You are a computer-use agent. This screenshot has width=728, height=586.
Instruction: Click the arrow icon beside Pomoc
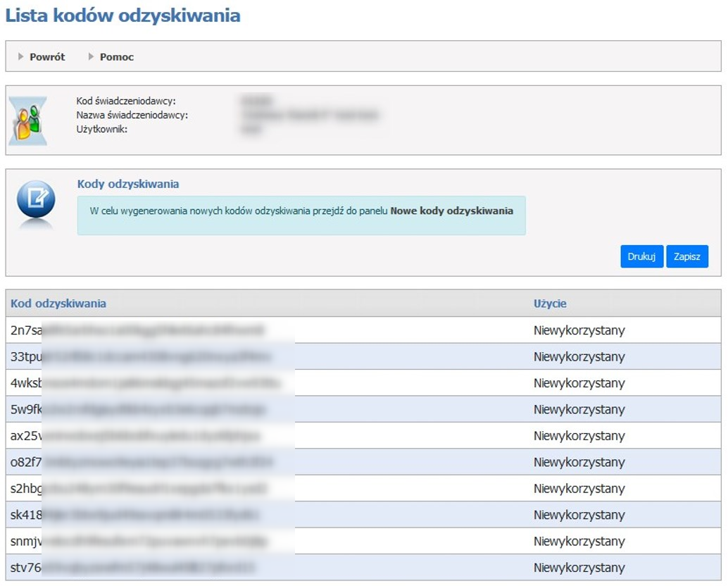[91, 57]
